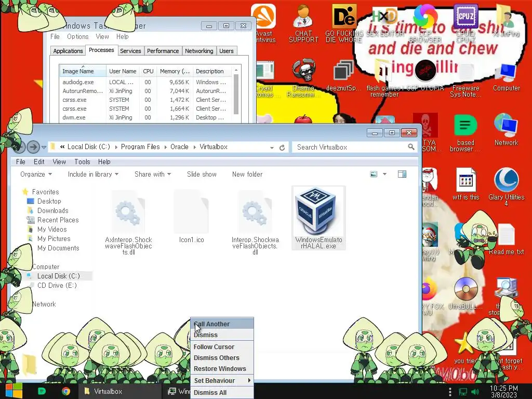
Task: Choose Restore Windows in context menu
Action: click(222, 368)
